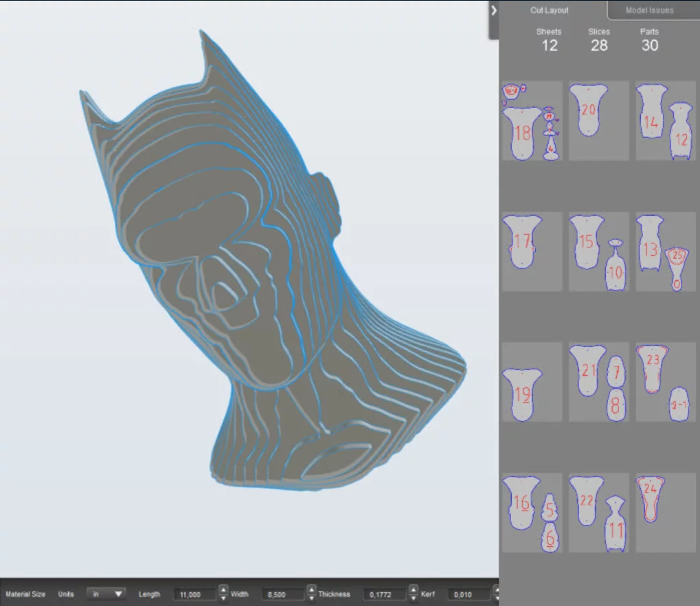Switch to the Cut Layout tab
Screen dimensions: 700x606
click(x=549, y=10)
